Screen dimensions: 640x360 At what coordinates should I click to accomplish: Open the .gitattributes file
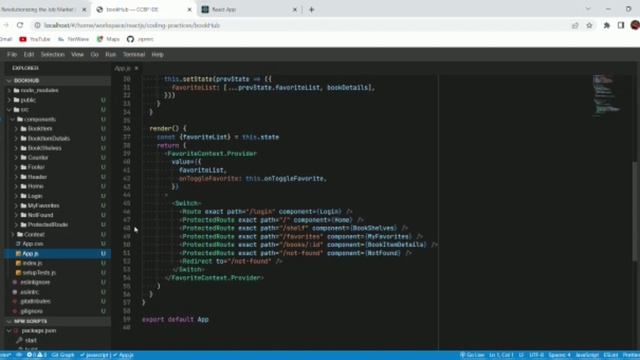pos(57,301)
